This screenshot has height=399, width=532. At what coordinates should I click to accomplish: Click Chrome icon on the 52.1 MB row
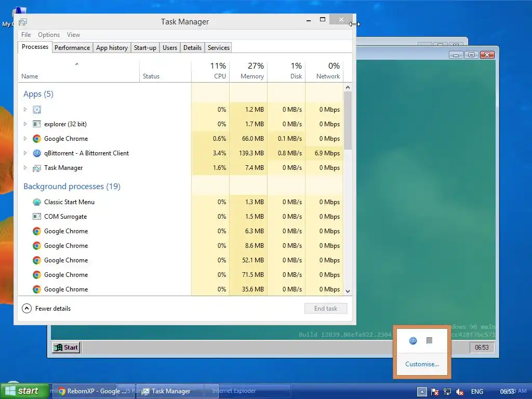coord(37,261)
